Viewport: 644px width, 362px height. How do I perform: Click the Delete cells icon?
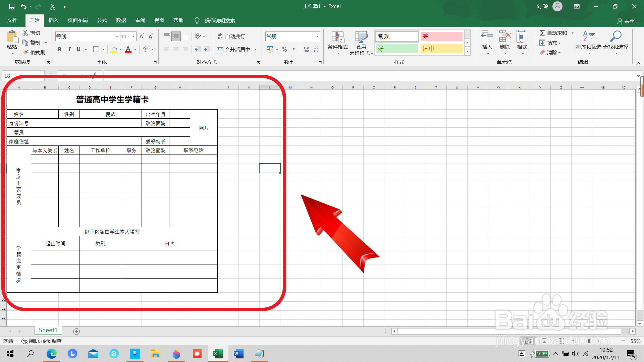pyautogui.click(x=504, y=36)
